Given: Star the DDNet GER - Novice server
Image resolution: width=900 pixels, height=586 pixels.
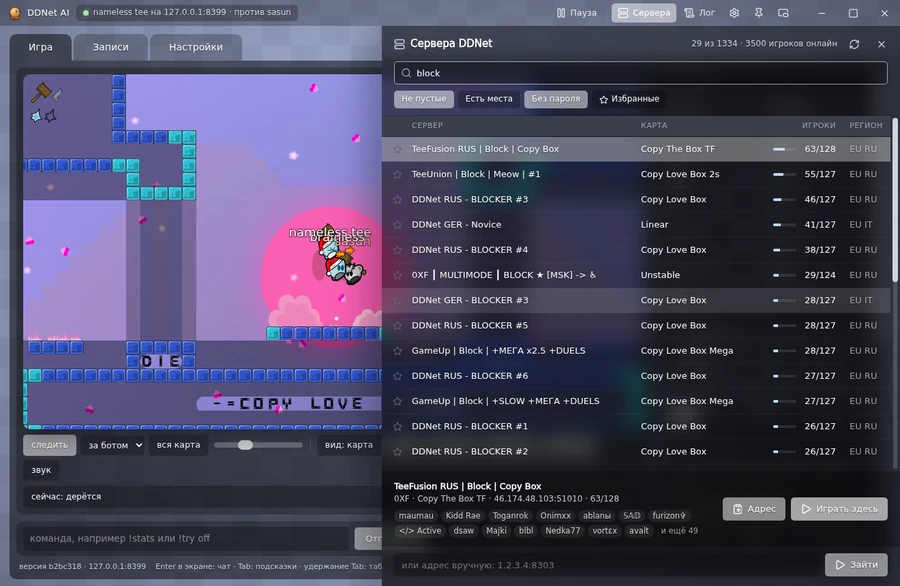Looking at the screenshot, I should [397, 224].
